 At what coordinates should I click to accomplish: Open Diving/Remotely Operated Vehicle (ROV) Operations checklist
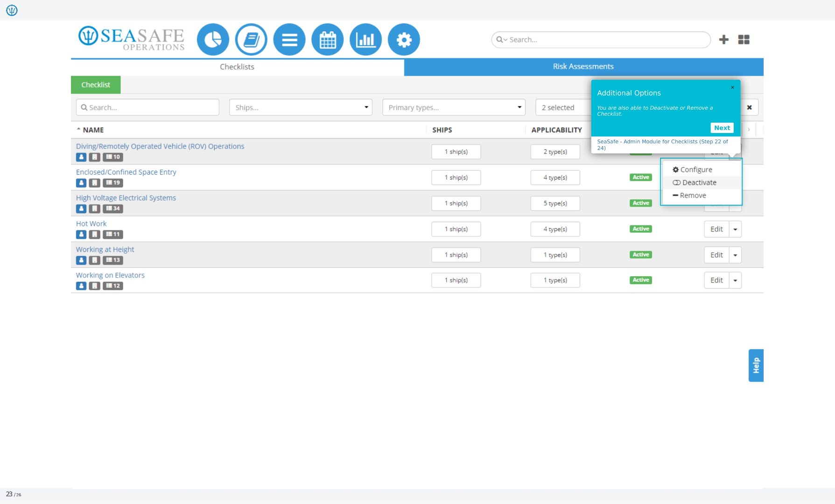tap(160, 146)
